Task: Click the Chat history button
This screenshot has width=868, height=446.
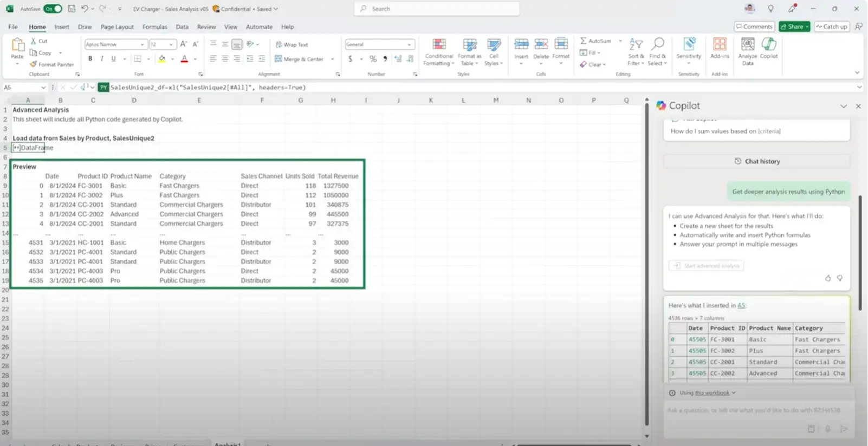Action: 757,161
